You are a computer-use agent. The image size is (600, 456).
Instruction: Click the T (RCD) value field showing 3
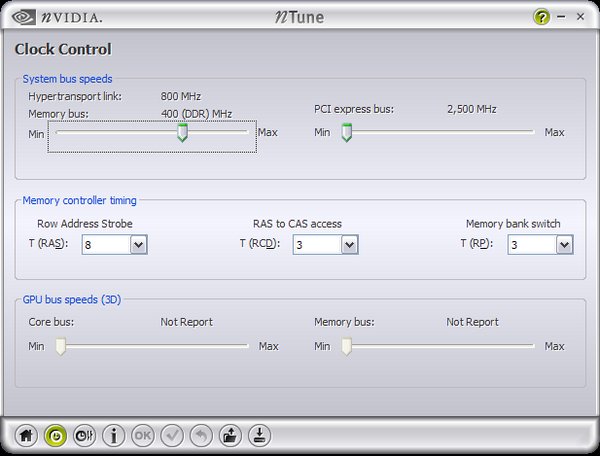tap(318, 244)
